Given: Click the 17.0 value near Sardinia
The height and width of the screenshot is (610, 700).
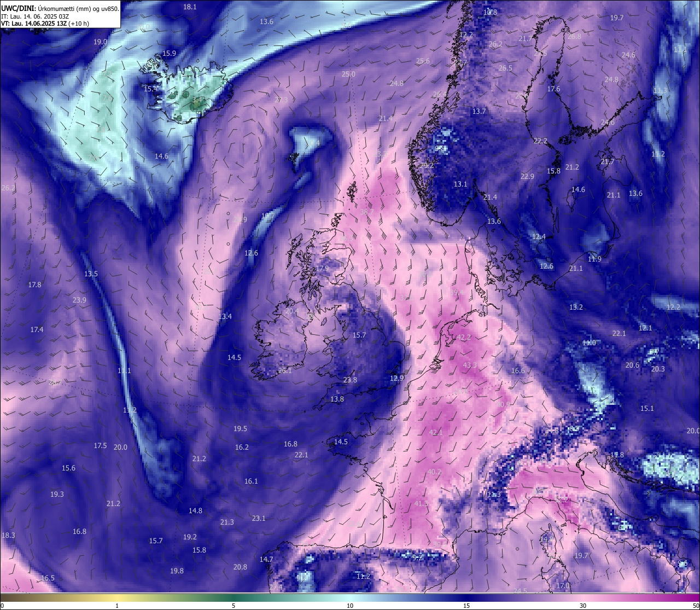Looking at the screenshot, I should [563, 586].
